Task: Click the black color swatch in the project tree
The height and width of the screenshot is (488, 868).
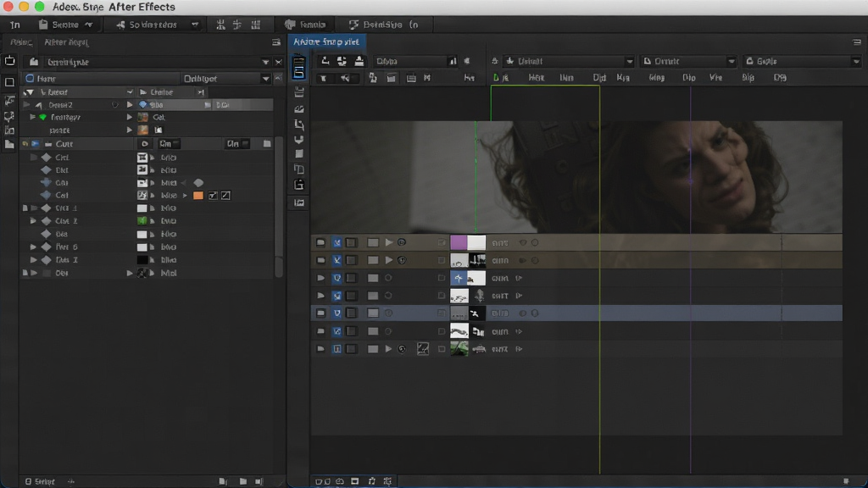Action: [142, 259]
